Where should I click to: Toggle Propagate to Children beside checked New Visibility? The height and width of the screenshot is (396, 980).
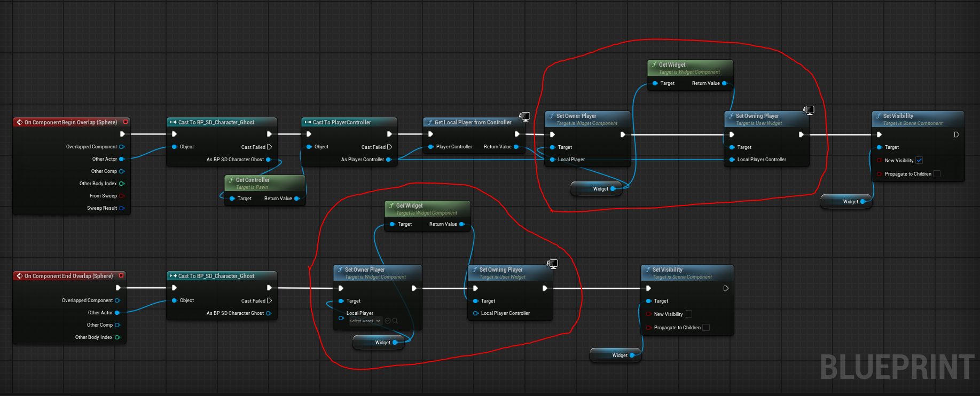(x=937, y=173)
